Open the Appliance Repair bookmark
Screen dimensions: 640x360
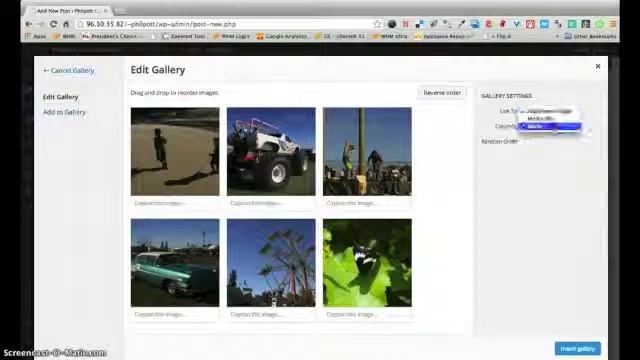(x=444, y=36)
